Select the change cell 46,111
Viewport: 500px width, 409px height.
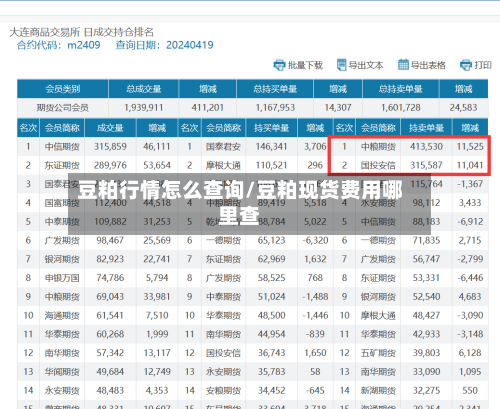tap(157, 146)
